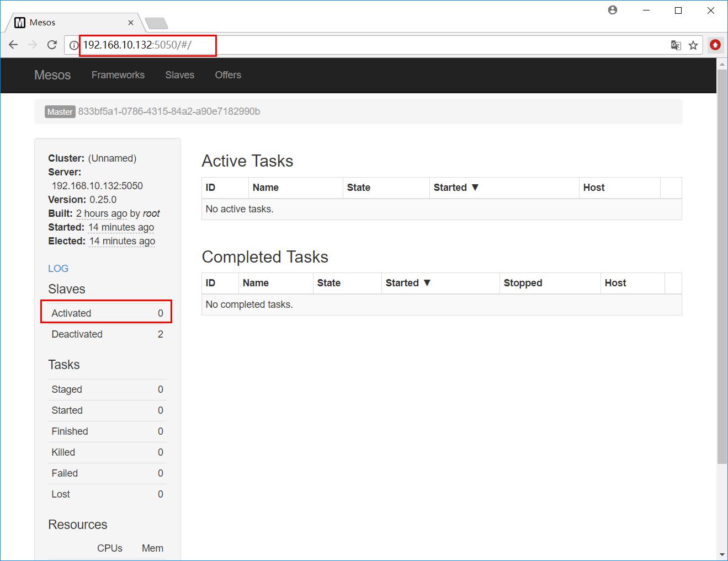Open the Chrome user profile icon
The image size is (728, 561).
(613, 10)
